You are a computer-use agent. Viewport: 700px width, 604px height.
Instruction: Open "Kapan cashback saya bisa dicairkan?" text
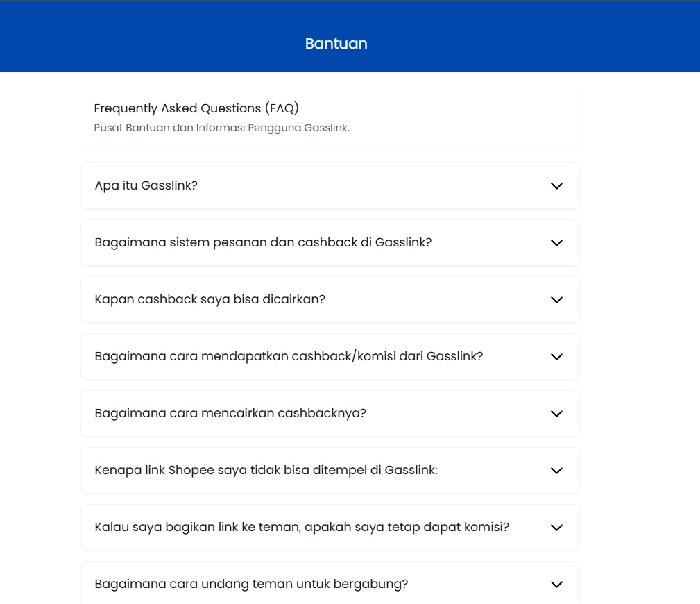[210, 300]
